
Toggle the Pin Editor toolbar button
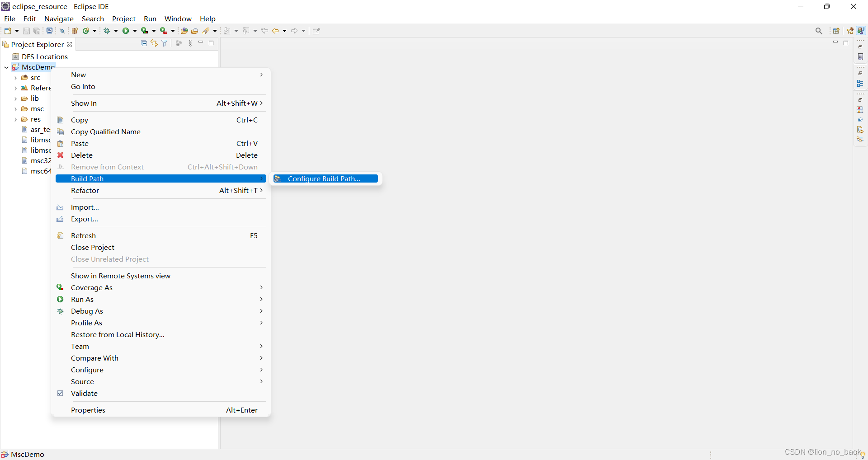coord(316,31)
